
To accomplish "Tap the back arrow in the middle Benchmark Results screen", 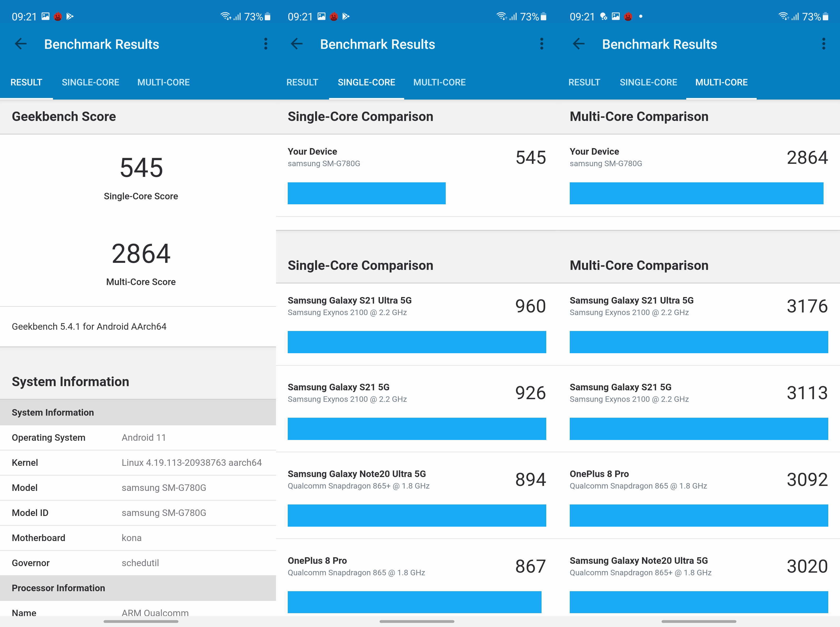I will tap(297, 44).
